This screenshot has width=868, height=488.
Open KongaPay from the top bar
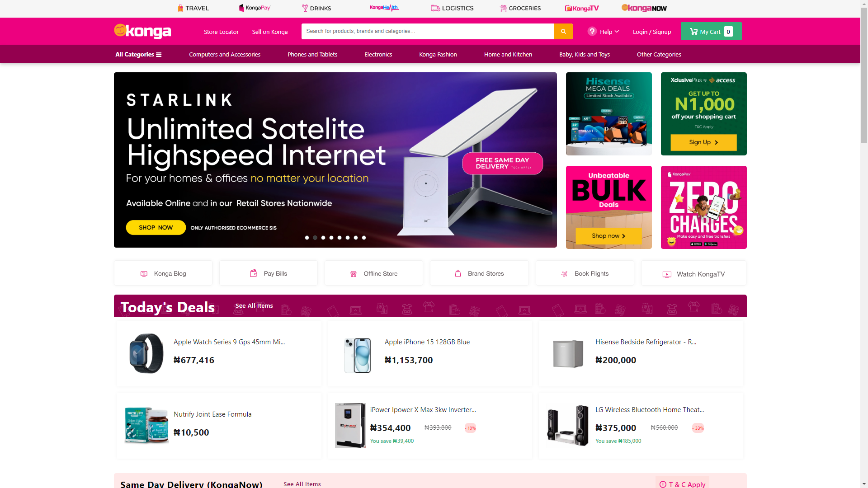point(255,8)
